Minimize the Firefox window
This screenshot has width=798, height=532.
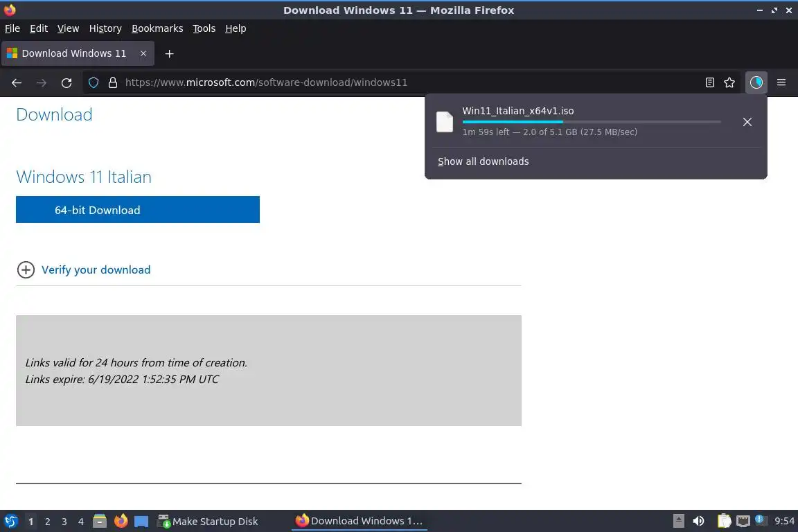pos(760,10)
